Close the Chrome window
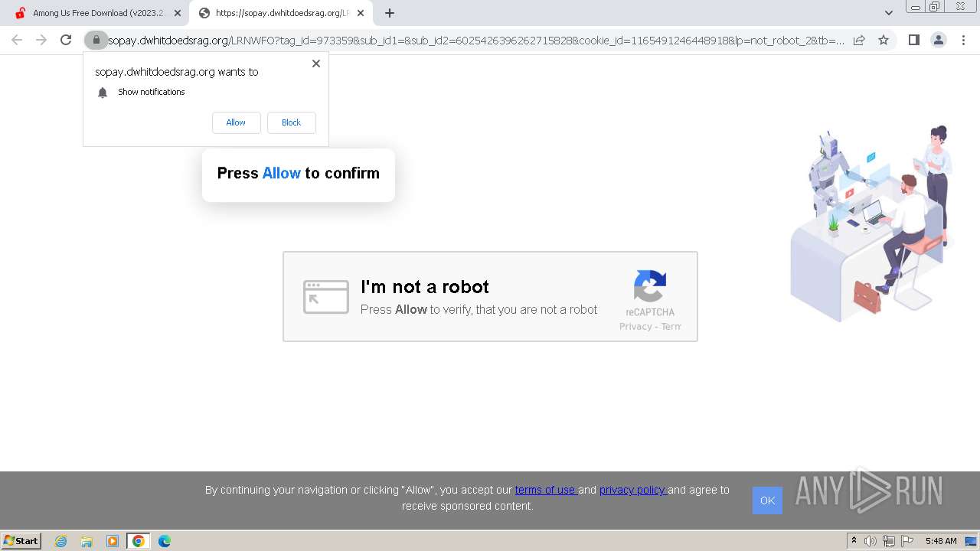This screenshot has width=980, height=551. tap(960, 7)
